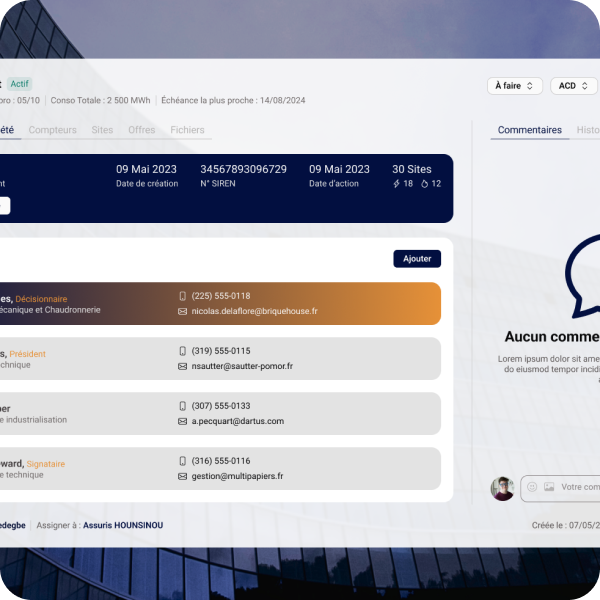Image resolution: width=600 pixels, height=600 pixels.
Task: Click the phone icon beside (319) 555-0115
Action: 182,351
